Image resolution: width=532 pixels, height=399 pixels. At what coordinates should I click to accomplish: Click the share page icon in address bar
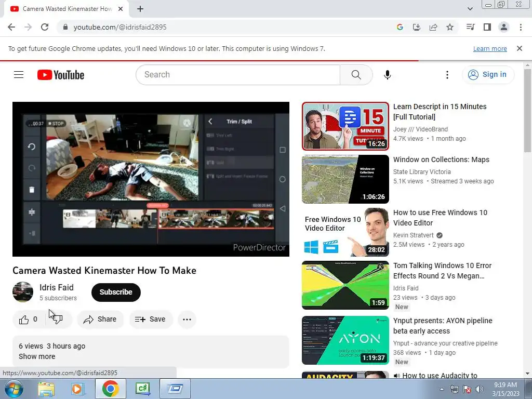coord(433,27)
